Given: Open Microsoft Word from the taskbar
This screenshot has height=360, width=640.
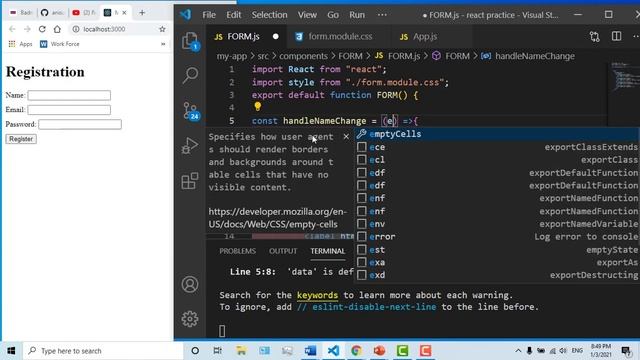Looking at the screenshot, I should 310,351.
